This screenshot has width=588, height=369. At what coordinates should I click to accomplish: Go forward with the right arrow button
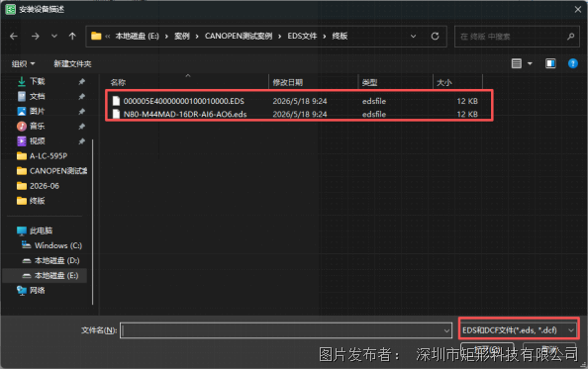tap(36, 37)
